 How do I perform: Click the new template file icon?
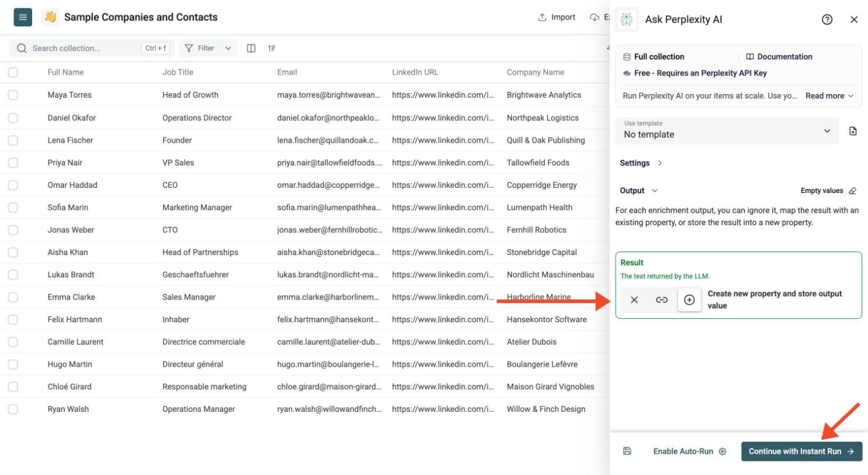tap(853, 131)
